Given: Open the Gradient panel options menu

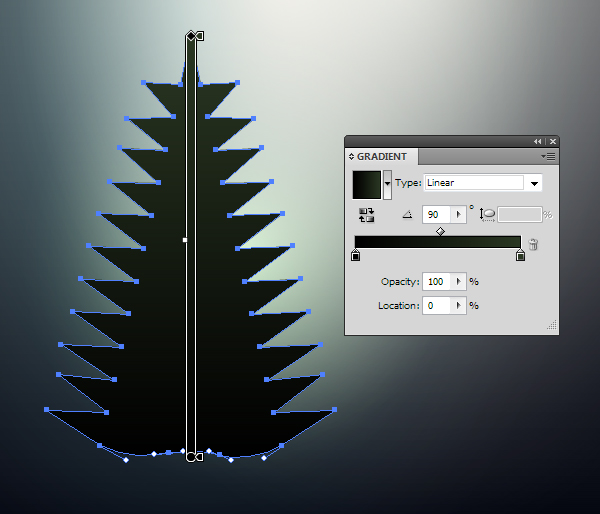Looking at the screenshot, I should (548, 157).
